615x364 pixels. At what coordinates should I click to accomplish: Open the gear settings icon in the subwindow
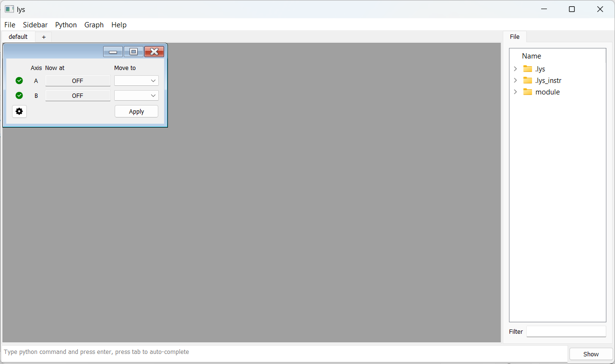point(19,111)
